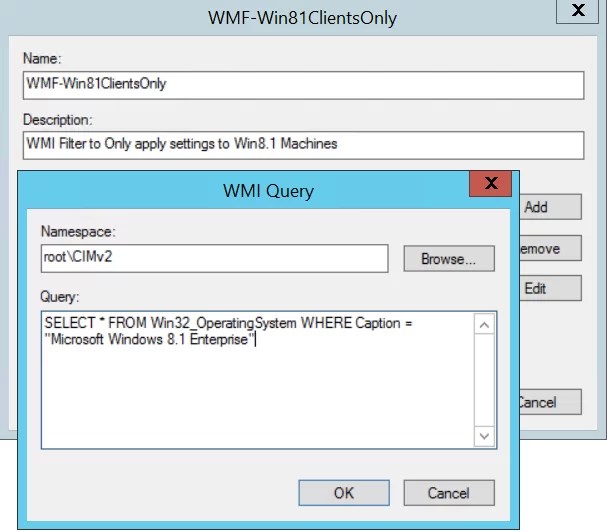Screen dimensions: 607x532
Task: Confirm the WMI Query with OK
Action: pyautogui.click(x=344, y=493)
